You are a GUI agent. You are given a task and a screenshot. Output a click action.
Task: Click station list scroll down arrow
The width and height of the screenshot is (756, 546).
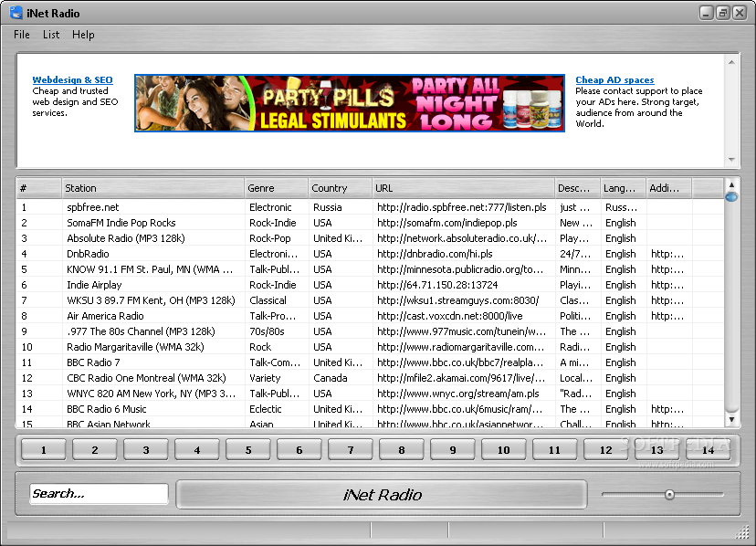coord(731,419)
